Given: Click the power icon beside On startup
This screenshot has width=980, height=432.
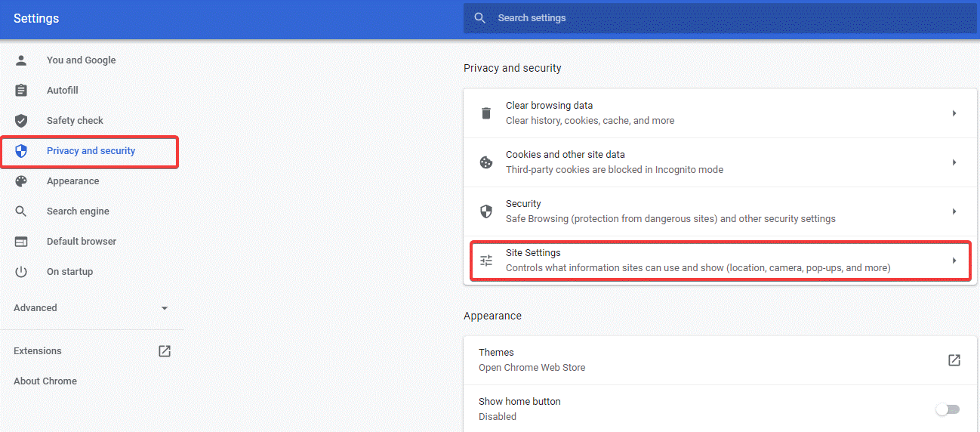Looking at the screenshot, I should 21,272.
